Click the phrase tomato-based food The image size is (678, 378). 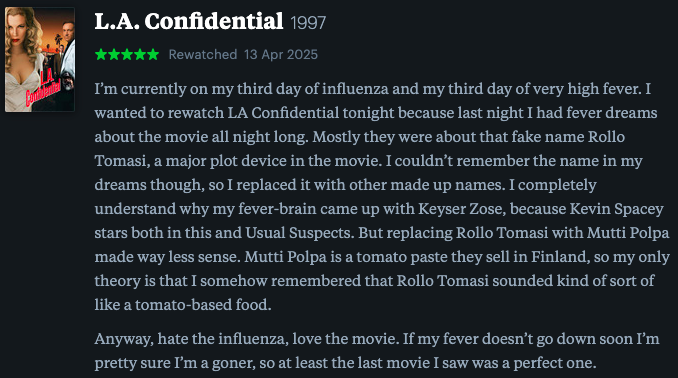point(201,305)
